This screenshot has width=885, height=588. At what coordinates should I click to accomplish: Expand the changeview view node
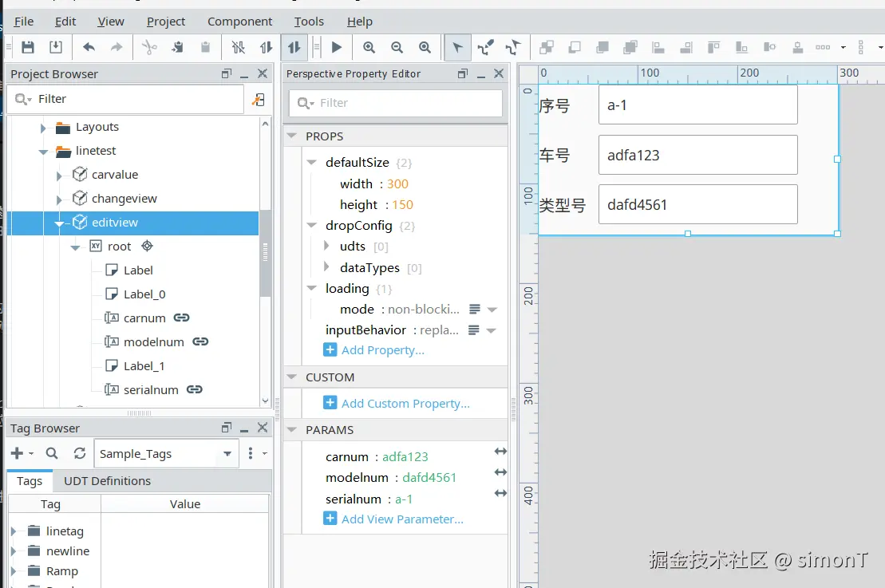(59, 199)
